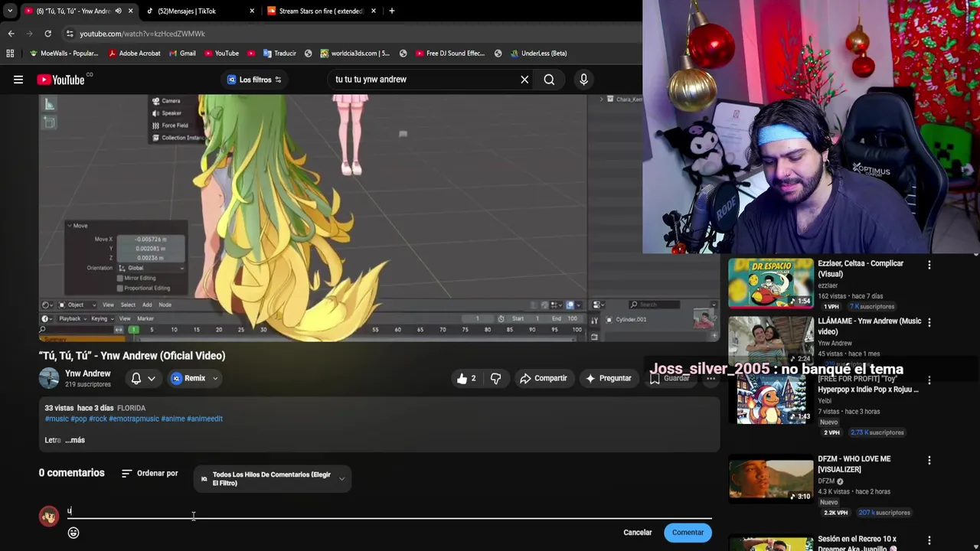Image resolution: width=980 pixels, height=551 pixels.
Task: Open options menu for DFZM video
Action: pyautogui.click(x=929, y=461)
